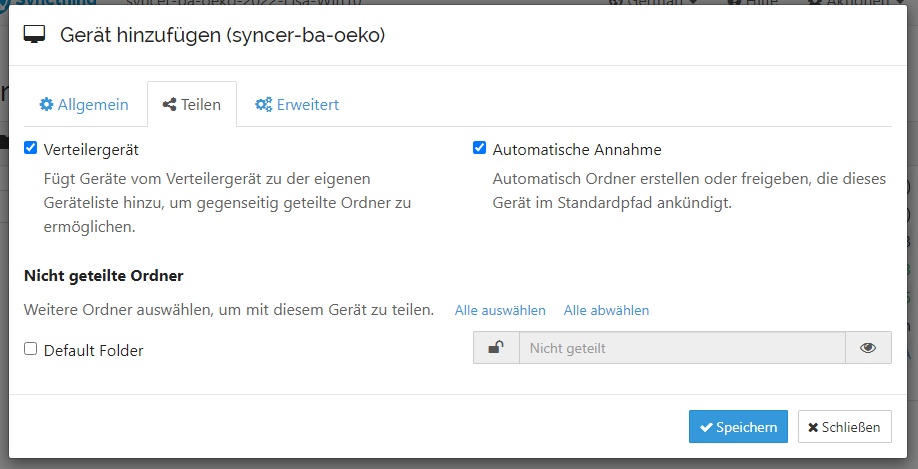
Task: Click the Alle auswählen link
Action: 500,311
